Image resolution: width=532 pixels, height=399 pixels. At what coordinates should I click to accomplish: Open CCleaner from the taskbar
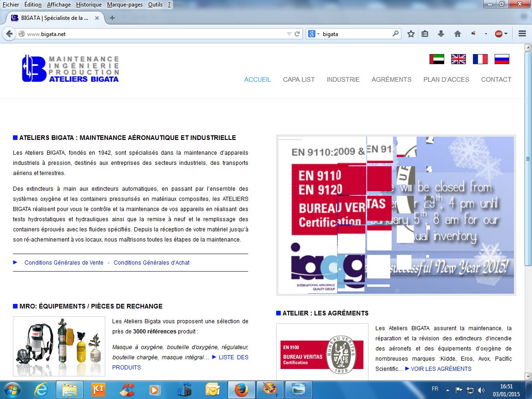[127, 390]
